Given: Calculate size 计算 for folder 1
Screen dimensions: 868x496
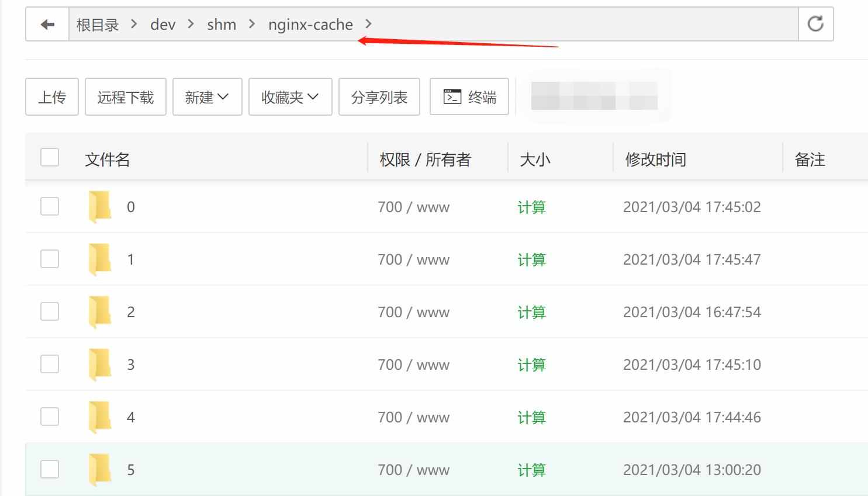Looking at the screenshot, I should (x=532, y=259).
